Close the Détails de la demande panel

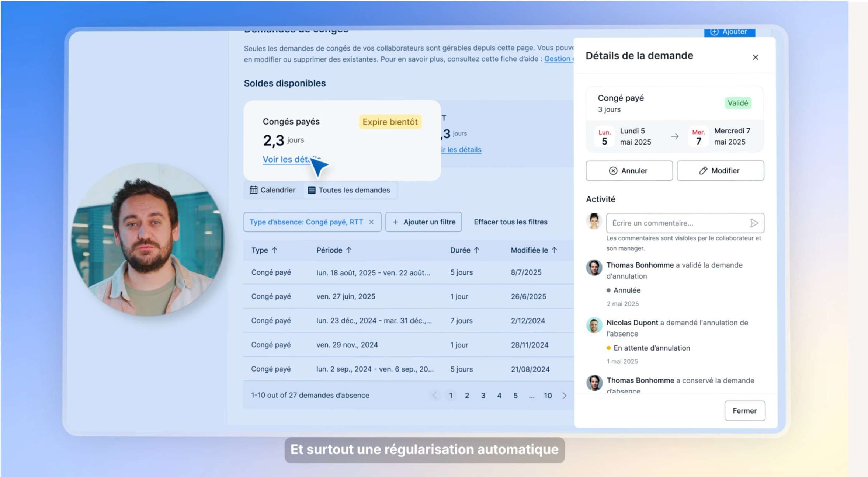pos(755,57)
